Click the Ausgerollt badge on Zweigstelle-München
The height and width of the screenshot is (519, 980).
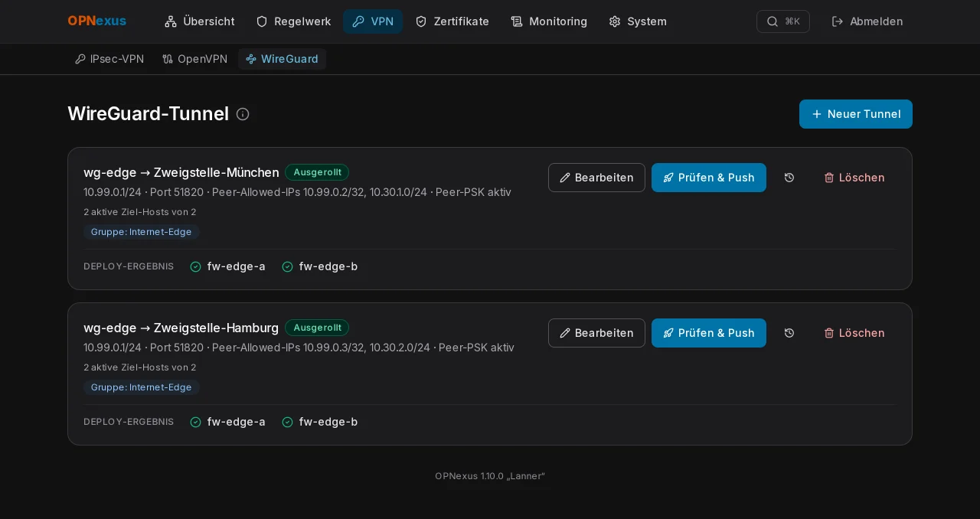[x=317, y=172]
